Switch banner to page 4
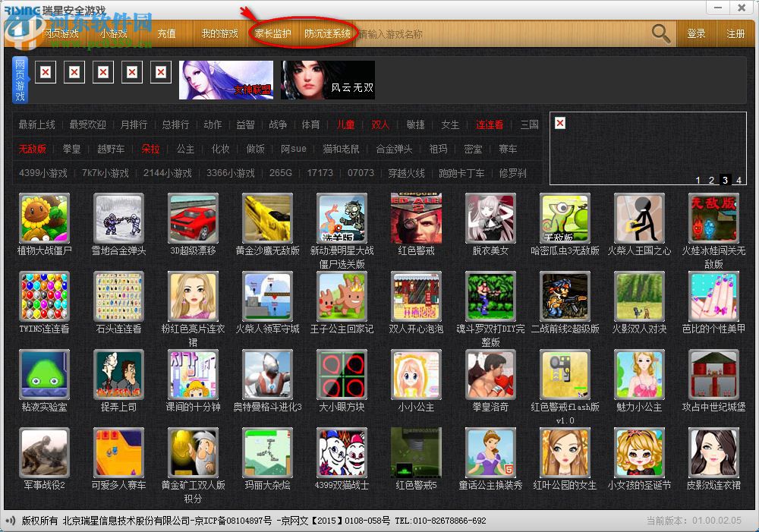759x532 pixels. point(739,180)
